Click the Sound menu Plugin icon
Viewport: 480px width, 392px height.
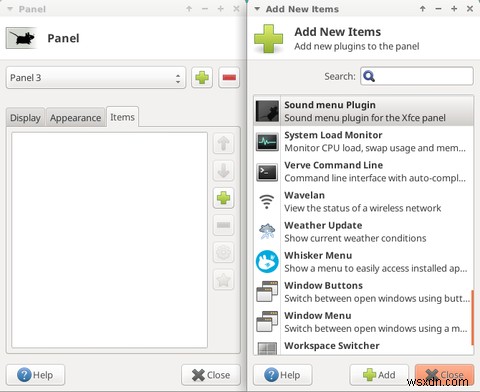pyautogui.click(x=267, y=111)
